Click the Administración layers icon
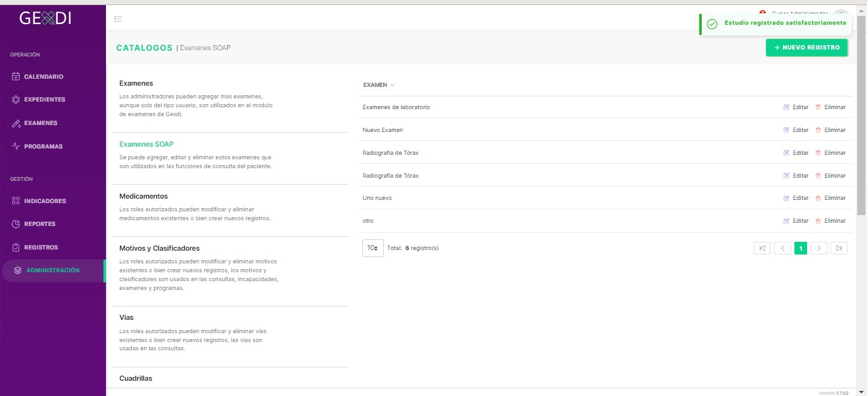This screenshot has height=396, width=868. tap(18, 270)
